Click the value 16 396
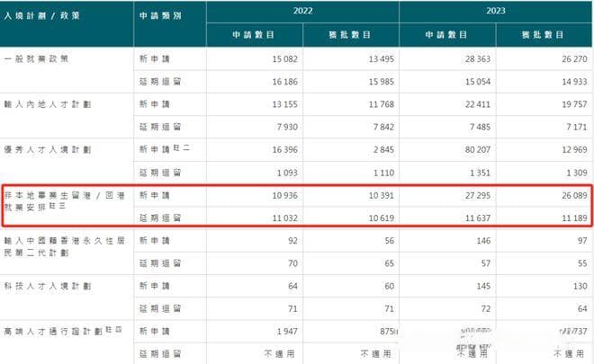The width and height of the screenshot is (594, 364). point(285,150)
